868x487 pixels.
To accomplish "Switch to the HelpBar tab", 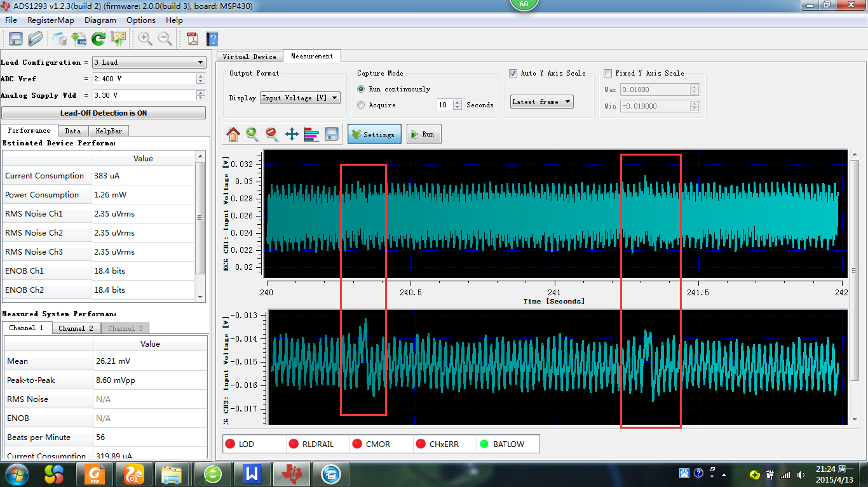I will [x=109, y=131].
